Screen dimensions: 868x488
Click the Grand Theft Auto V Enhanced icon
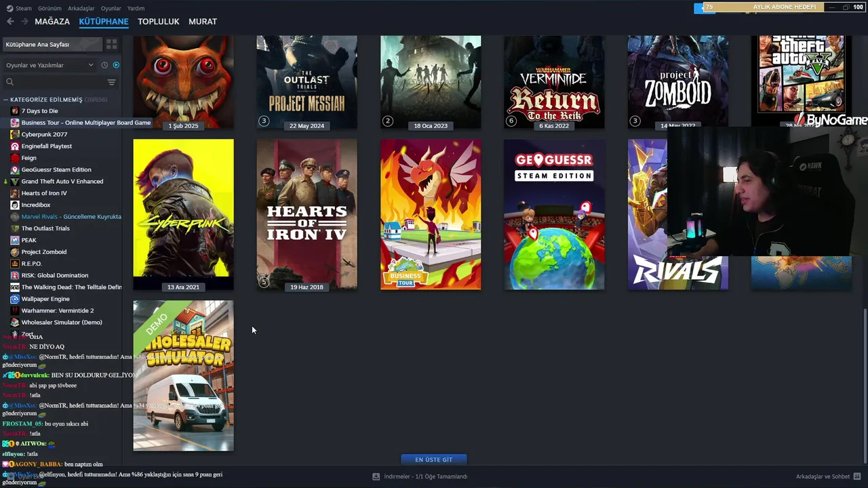(15, 182)
